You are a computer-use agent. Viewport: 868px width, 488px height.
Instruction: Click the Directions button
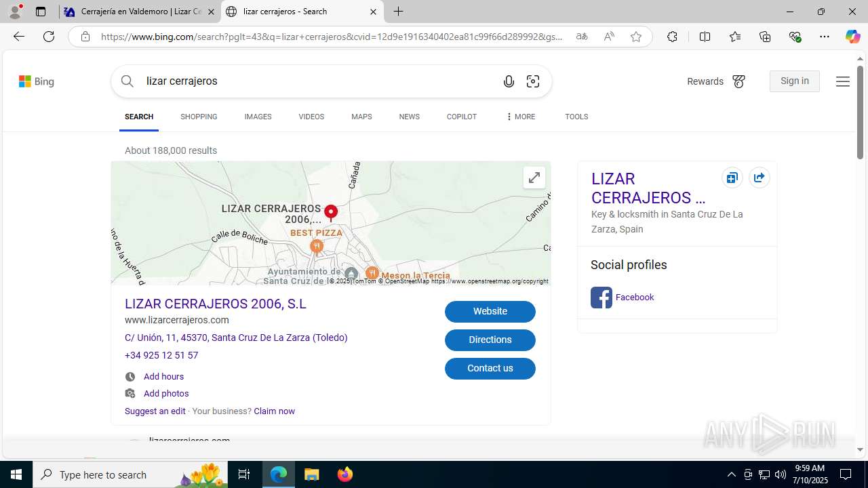pos(490,340)
